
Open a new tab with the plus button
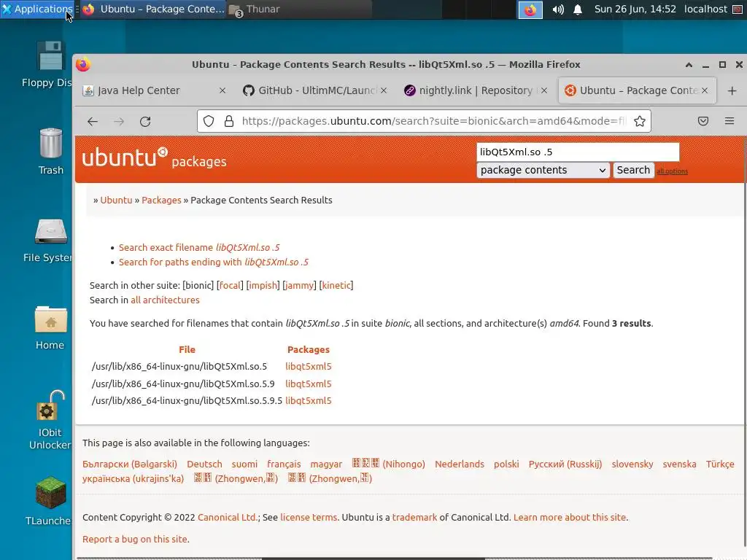point(732,90)
